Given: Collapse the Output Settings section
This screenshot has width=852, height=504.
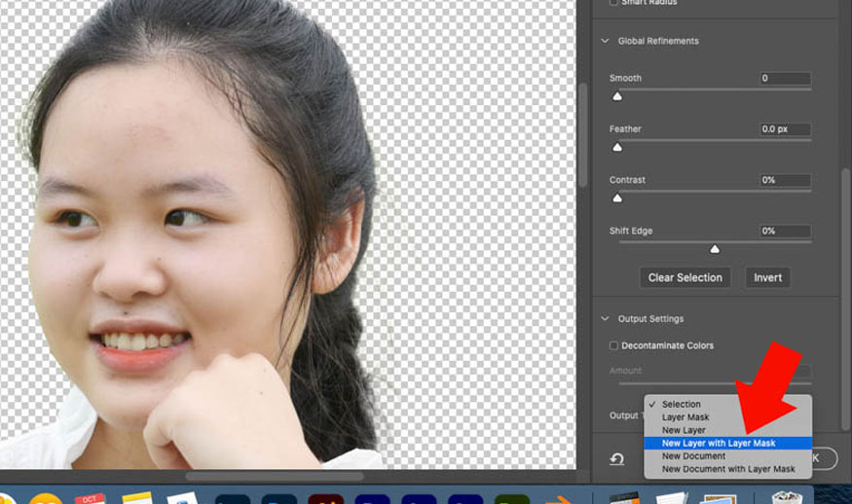Looking at the screenshot, I should coord(605,319).
